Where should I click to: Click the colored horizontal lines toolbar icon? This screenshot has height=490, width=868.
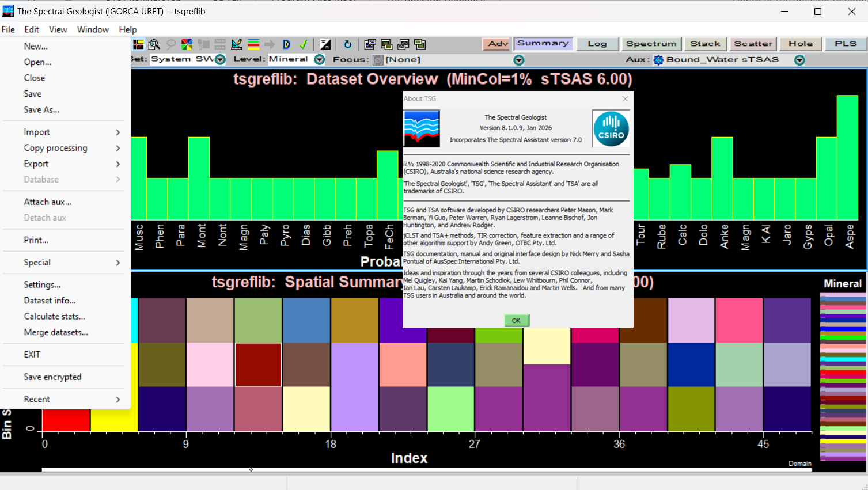point(253,44)
